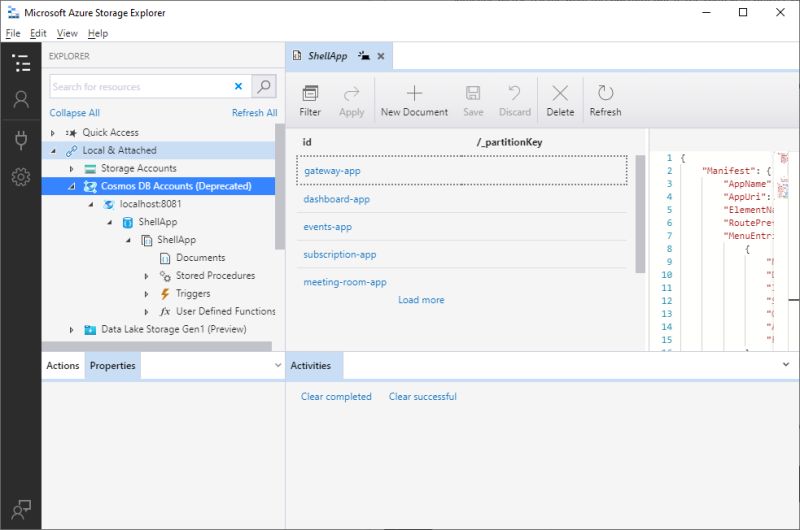Collapse the ShellApp collection node
The image size is (800, 530).
[128, 240]
